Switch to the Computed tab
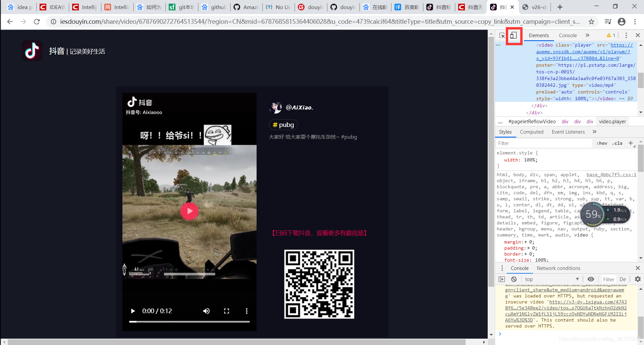 click(x=531, y=132)
